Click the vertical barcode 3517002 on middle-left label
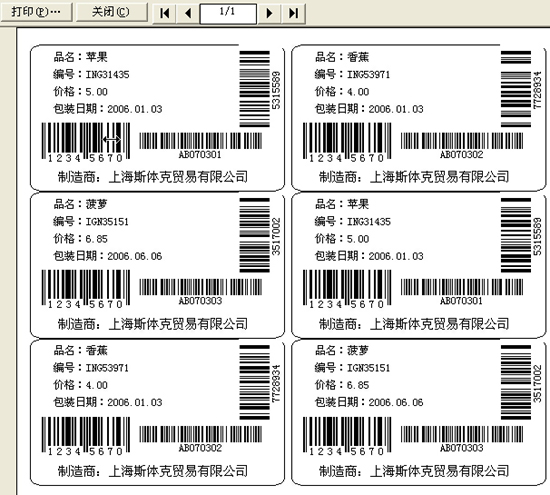The width and height of the screenshot is (550, 495). point(260,235)
